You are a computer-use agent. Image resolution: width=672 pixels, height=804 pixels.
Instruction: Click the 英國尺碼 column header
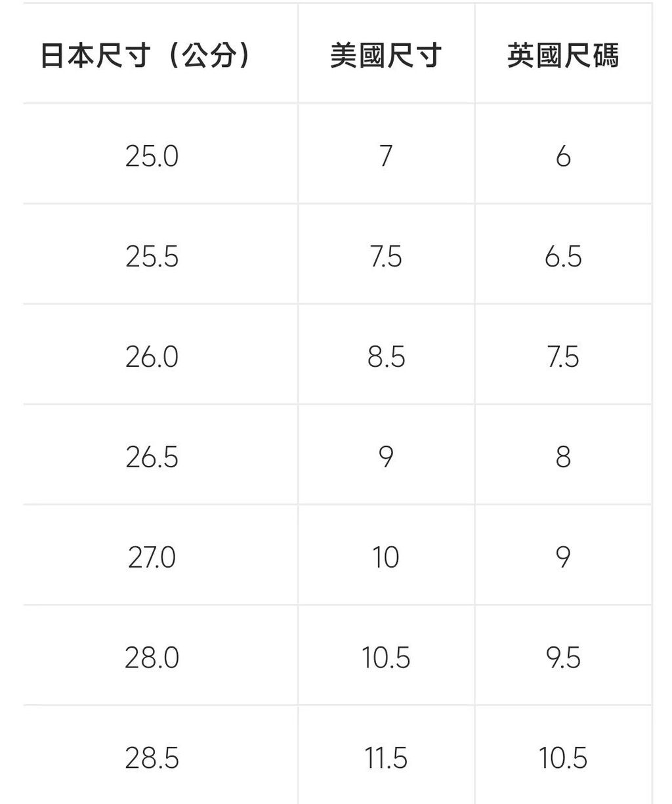pos(563,56)
